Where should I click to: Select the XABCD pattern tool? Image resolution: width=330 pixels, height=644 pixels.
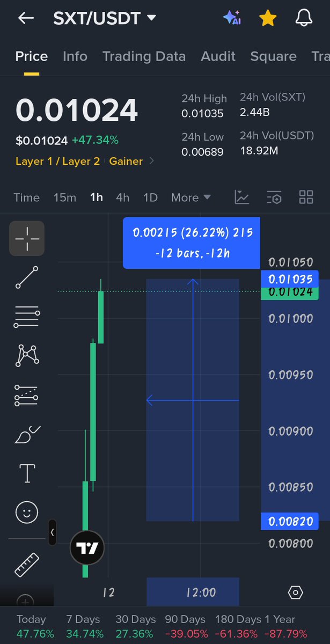27,355
